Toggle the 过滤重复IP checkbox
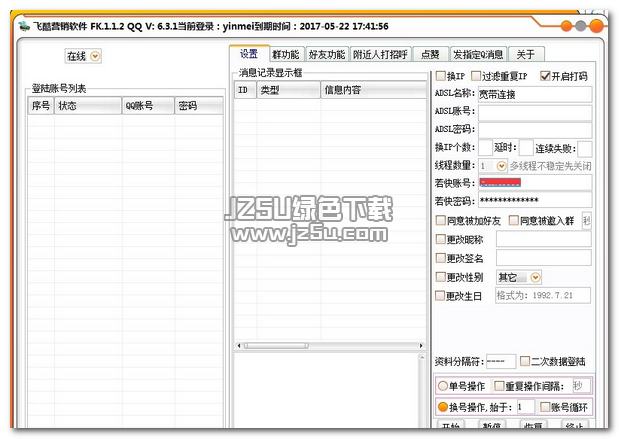 (x=476, y=75)
